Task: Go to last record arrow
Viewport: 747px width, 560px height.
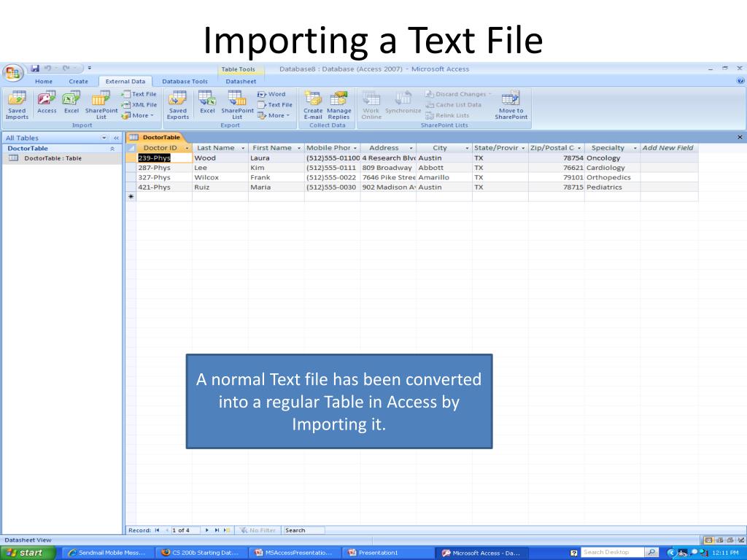Action: coord(217,530)
